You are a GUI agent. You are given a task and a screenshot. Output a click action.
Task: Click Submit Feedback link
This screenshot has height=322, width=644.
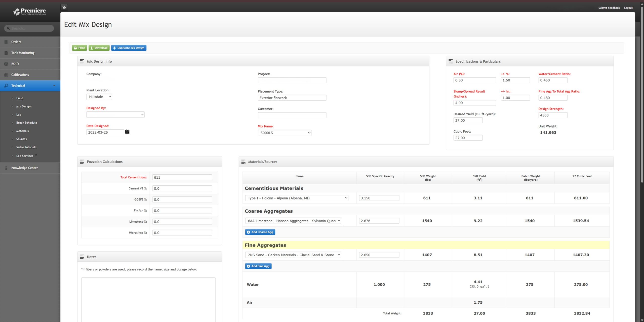click(609, 8)
